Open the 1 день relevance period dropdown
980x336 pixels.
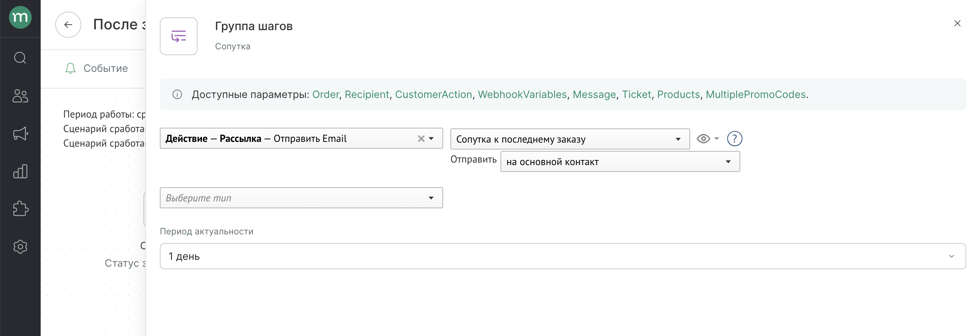click(562, 256)
